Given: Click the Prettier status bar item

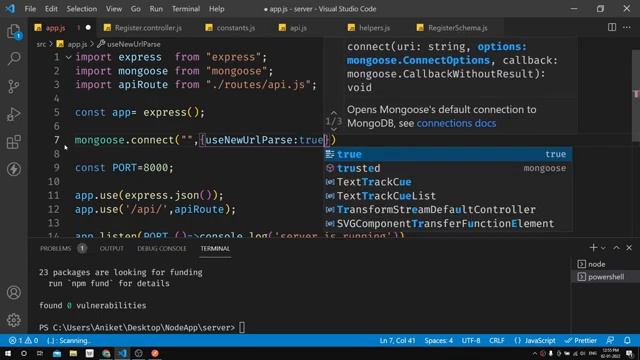Looking at the screenshot, I should click(581, 340).
